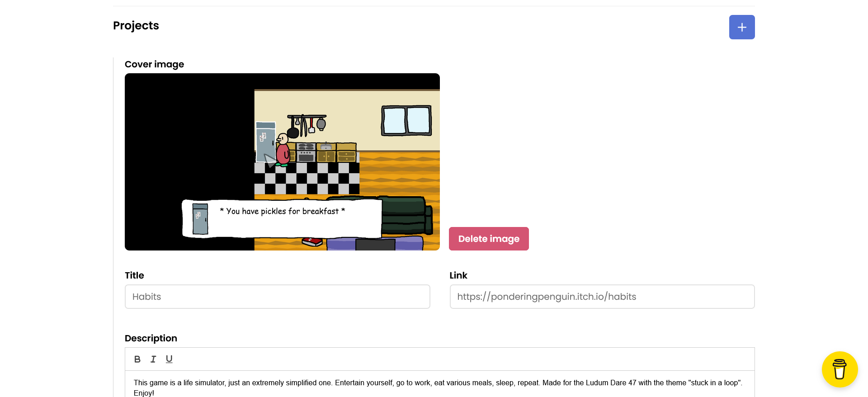
Task: Focus the Title field containing Habits
Action: (278, 297)
